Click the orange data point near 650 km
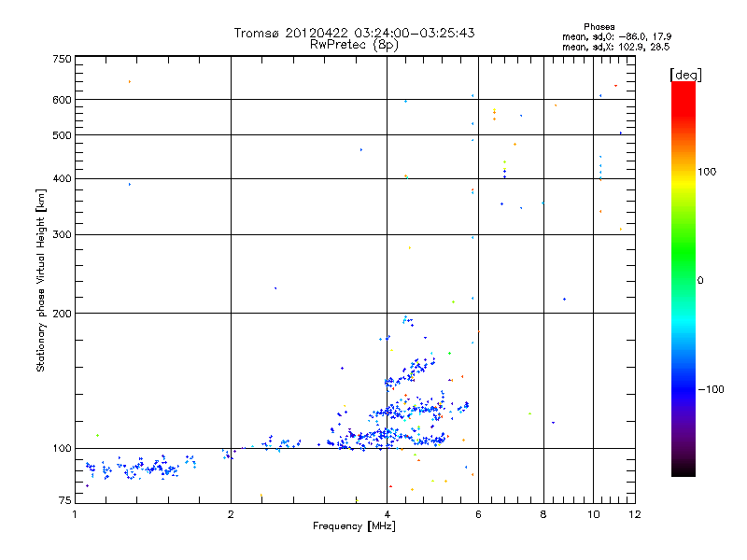This screenshot has width=747, height=560. (130, 82)
